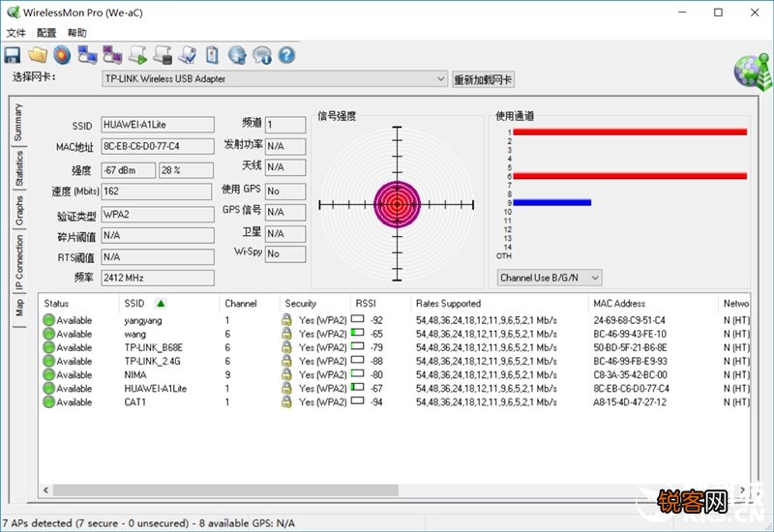Click green status icon for HUAWEI-A1Lite row
The width and height of the screenshot is (774, 532).
49,389
